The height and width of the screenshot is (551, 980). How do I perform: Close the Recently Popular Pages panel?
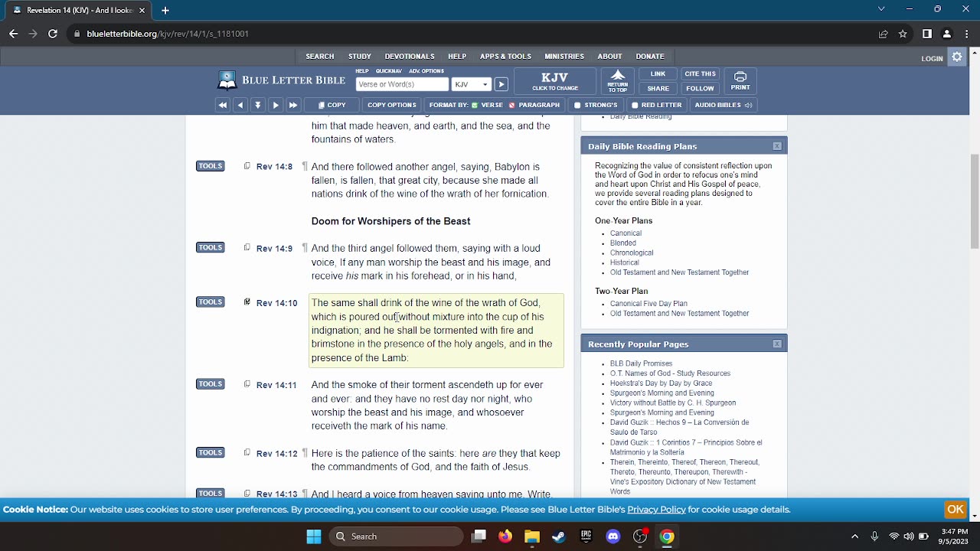pyautogui.click(x=777, y=344)
